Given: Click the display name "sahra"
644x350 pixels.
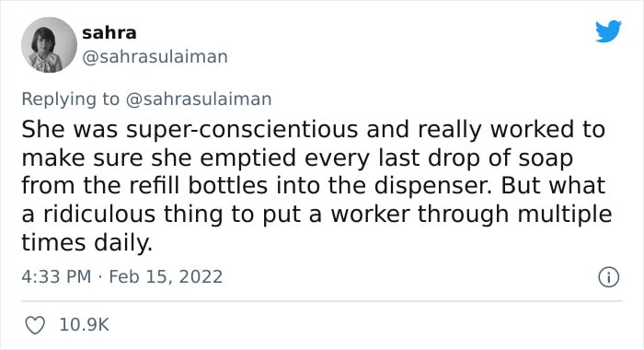Looking at the screenshot, I should pos(109,33).
